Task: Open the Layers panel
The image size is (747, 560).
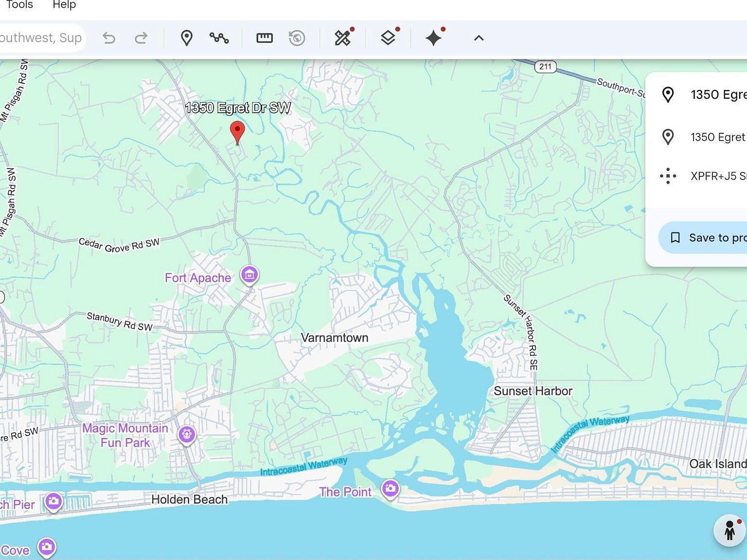Action: tap(387, 37)
